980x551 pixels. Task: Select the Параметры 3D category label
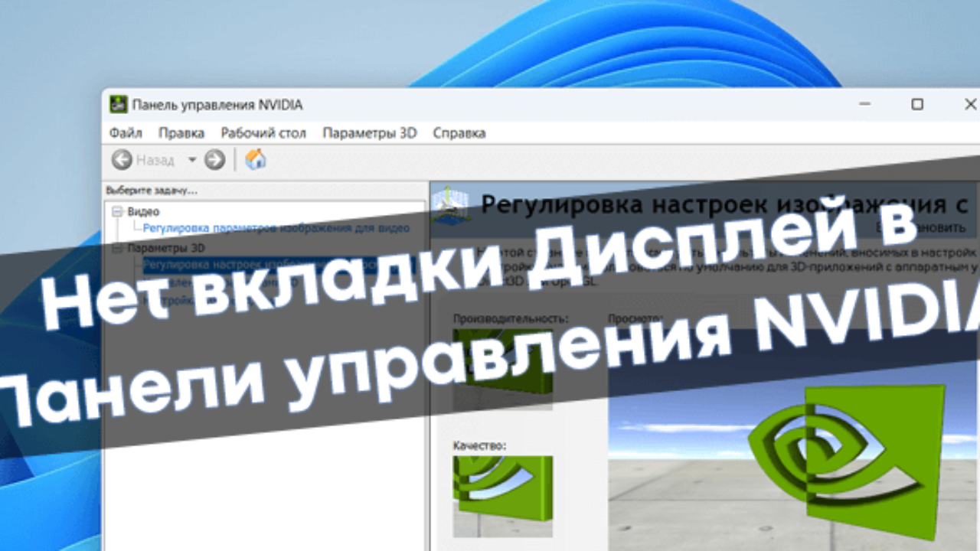tap(166, 249)
